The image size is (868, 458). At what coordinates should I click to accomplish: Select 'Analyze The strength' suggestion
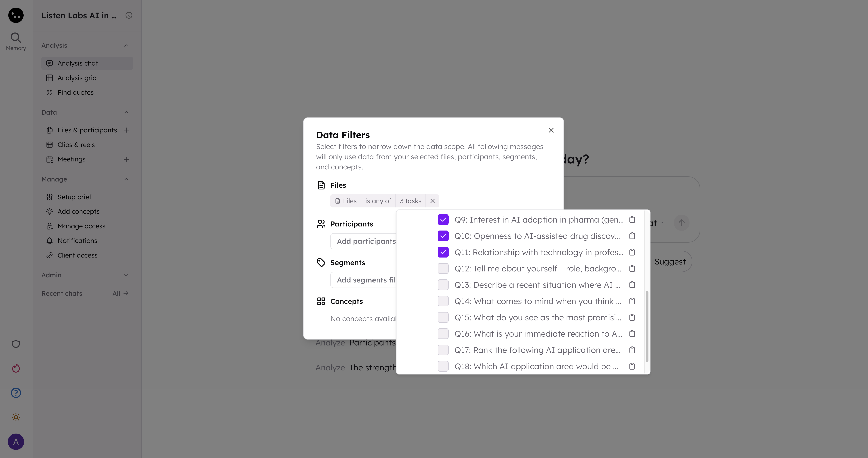[x=356, y=368]
